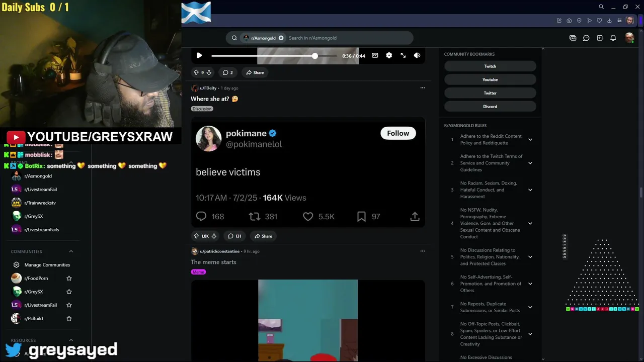Click the Meme flair tag
Screen dimensions: 644x362
point(198,272)
